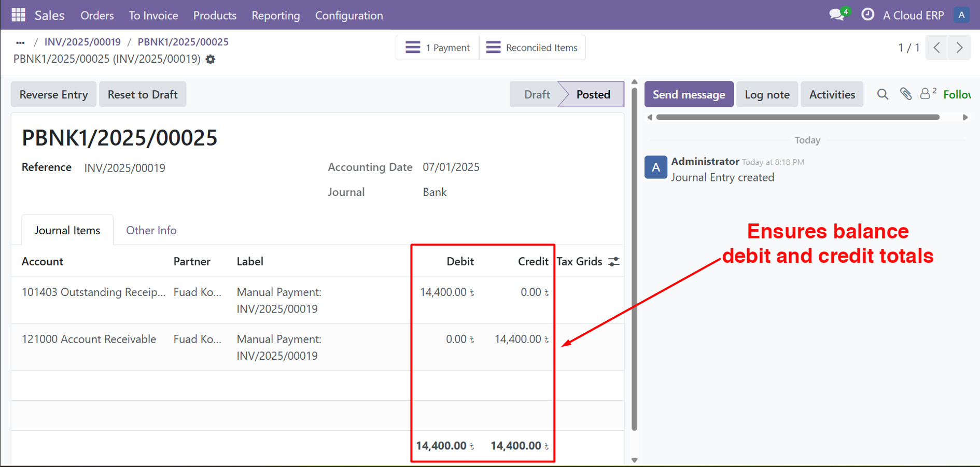Click the Label column header
The image size is (980, 467).
[x=250, y=262]
